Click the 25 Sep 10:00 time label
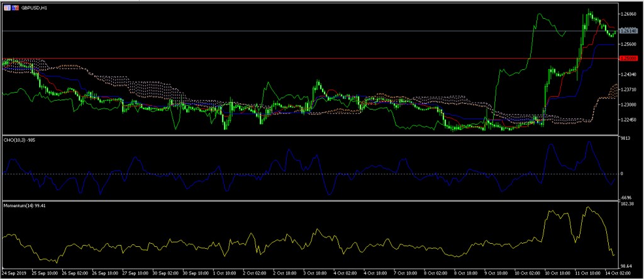Screen dimensions: 644x279 click(x=44, y=273)
